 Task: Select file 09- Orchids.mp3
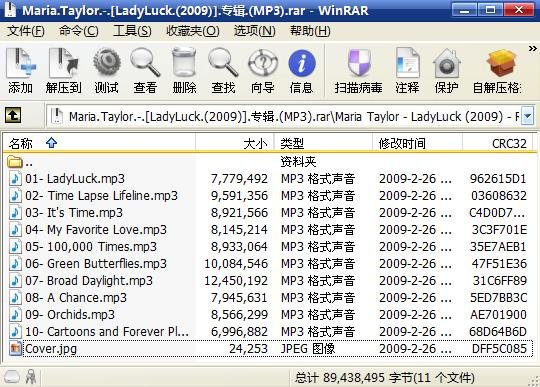[70, 315]
